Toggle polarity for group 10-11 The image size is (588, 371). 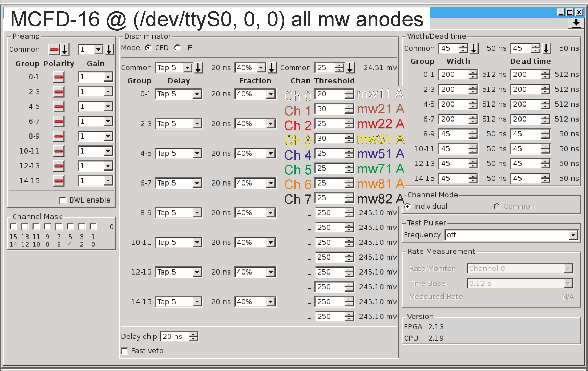click(x=59, y=151)
